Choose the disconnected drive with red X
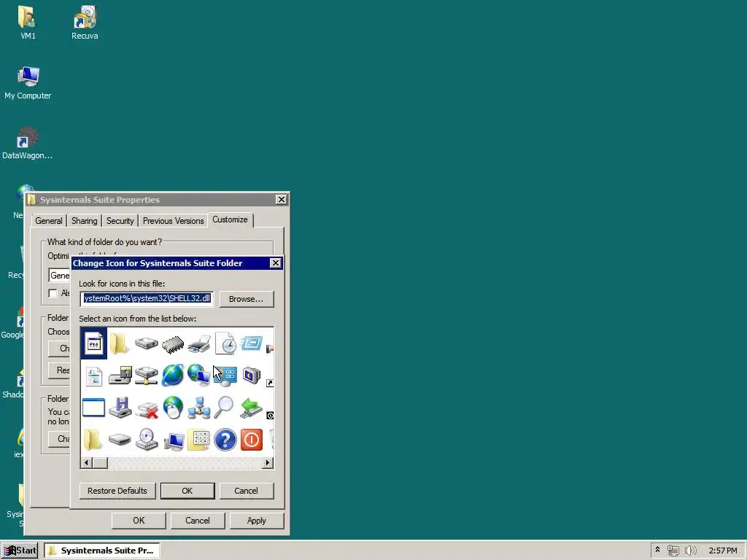The image size is (747, 560). 147,410
